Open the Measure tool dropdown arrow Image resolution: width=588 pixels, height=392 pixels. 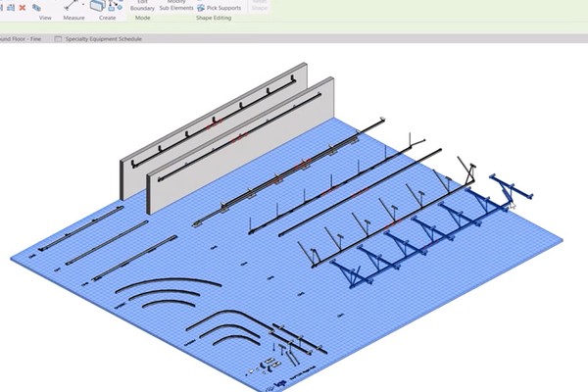click(84, 7)
